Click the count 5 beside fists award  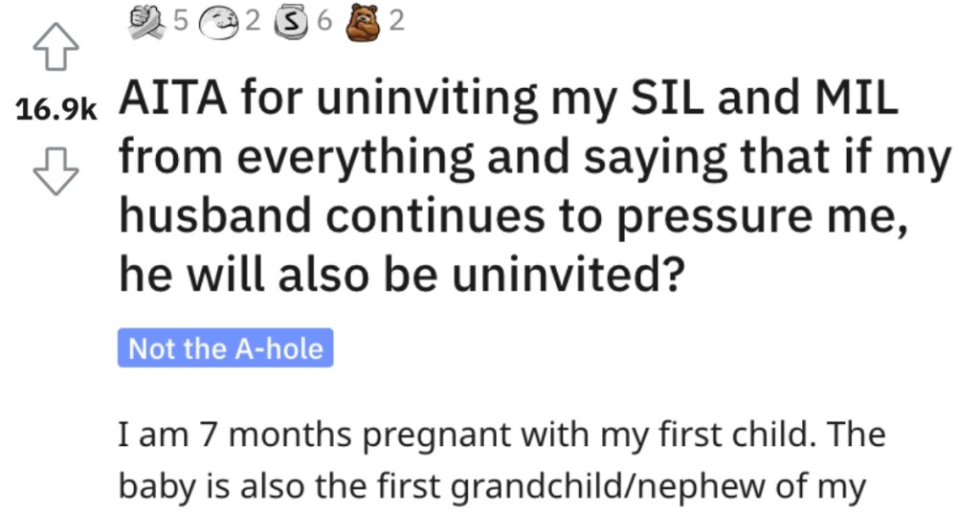pyautogui.click(x=180, y=21)
